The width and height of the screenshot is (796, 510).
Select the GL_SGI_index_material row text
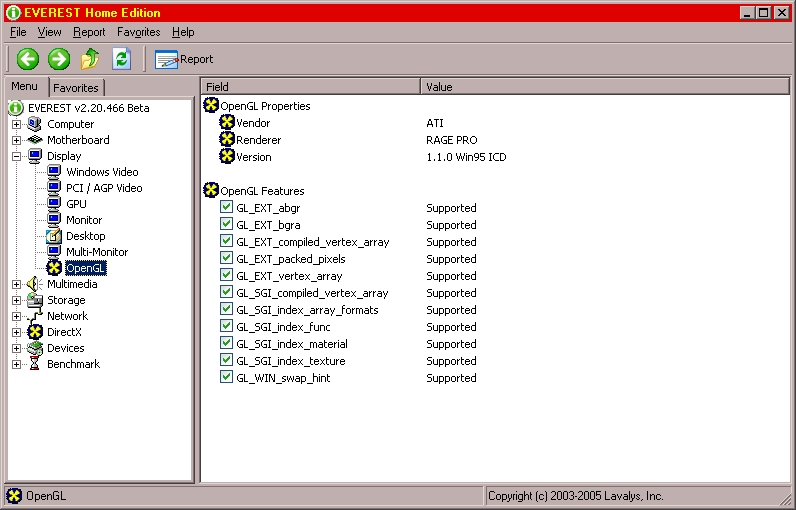pyautogui.click(x=292, y=344)
